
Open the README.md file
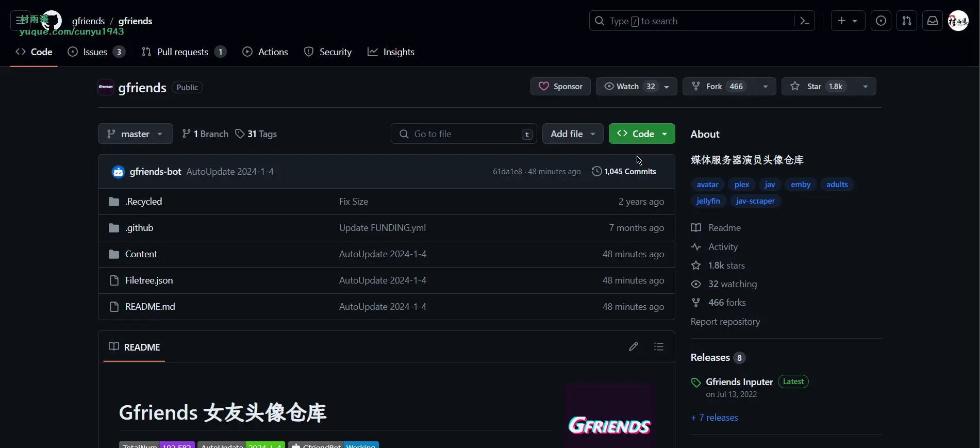pos(150,307)
